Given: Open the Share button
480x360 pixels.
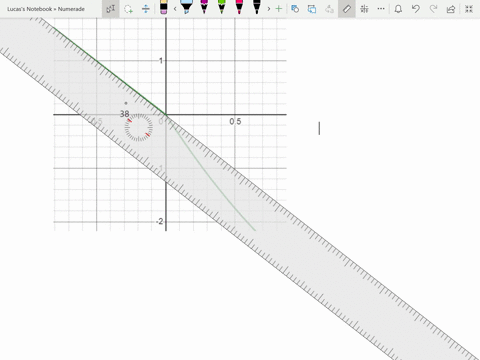Looking at the screenshot, I should 451,9.
